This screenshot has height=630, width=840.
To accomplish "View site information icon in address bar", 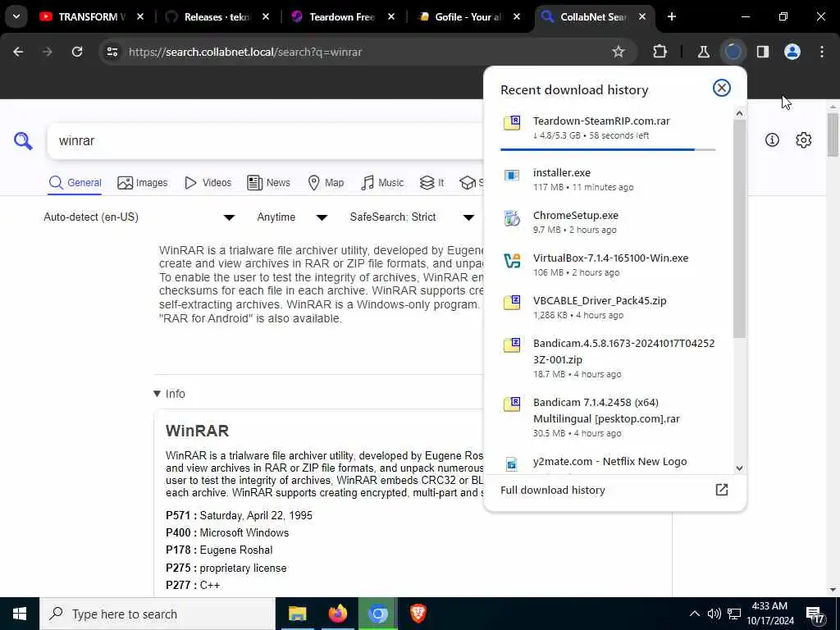I will click(112, 52).
